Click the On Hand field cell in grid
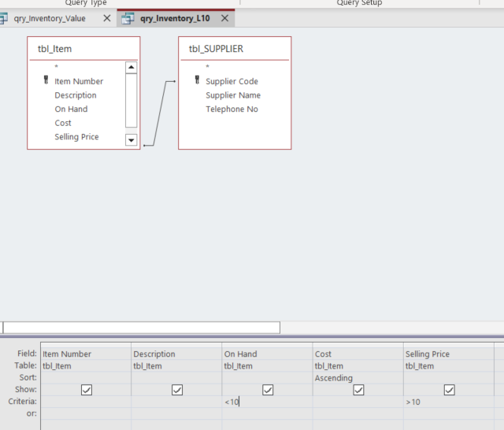 (267, 354)
